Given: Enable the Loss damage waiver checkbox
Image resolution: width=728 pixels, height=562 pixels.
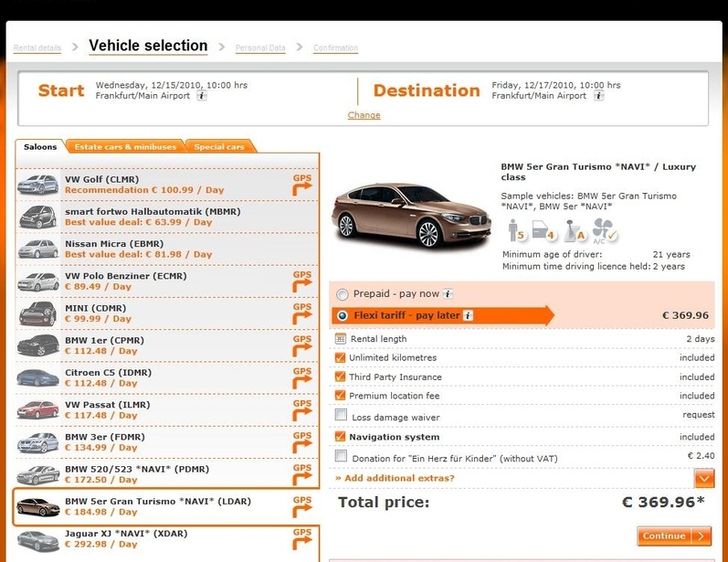Looking at the screenshot, I should pos(341,417).
